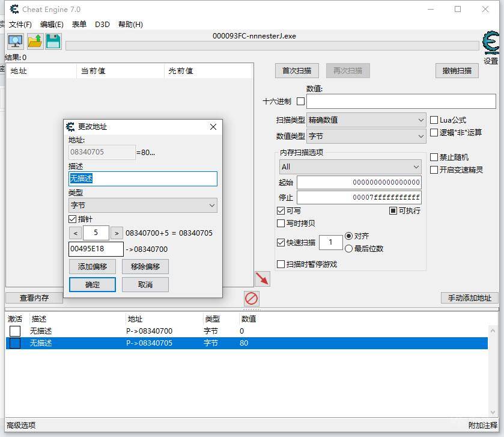Click the 激活 column header in address list
The image size is (504, 437).
tap(15, 319)
